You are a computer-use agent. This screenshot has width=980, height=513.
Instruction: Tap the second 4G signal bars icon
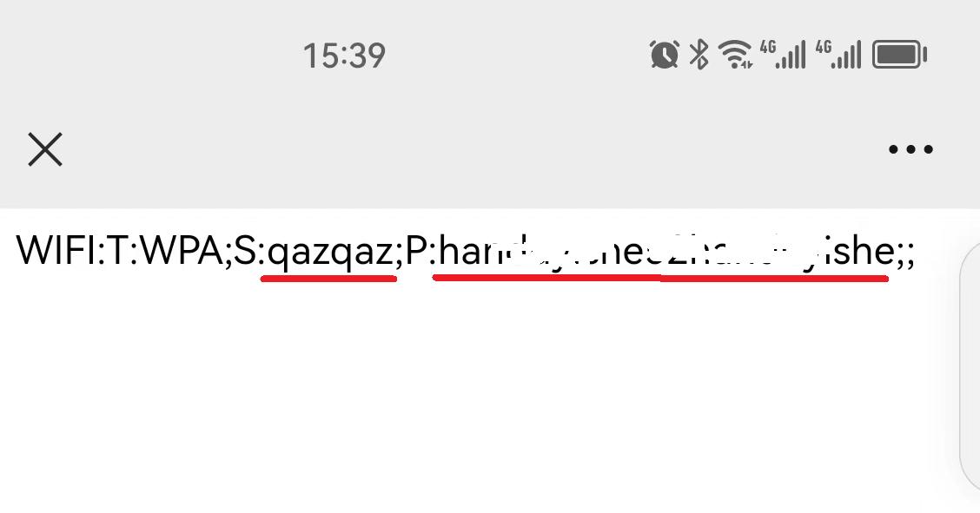click(x=838, y=55)
